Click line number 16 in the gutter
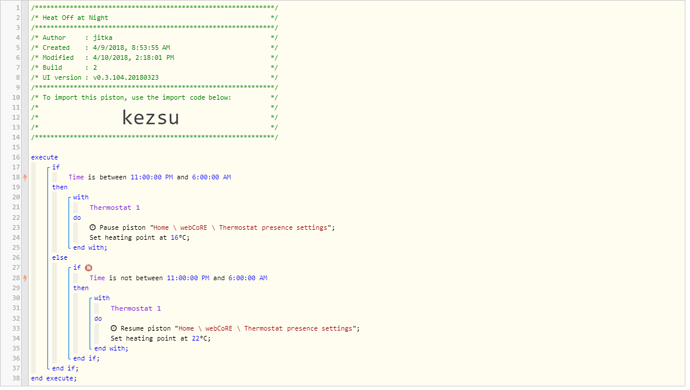This screenshot has height=390, width=690. [16, 157]
